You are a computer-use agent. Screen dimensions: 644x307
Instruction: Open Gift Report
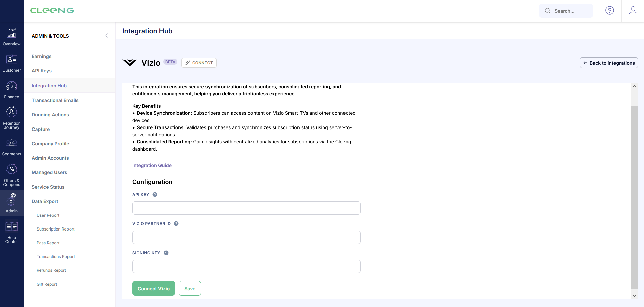47,284
